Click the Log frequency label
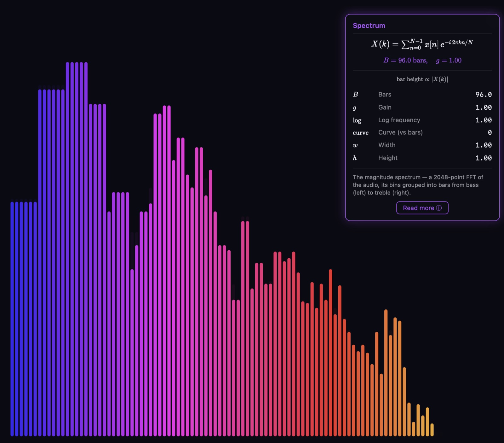This screenshot has height=443, width=504. pos(399,120)
